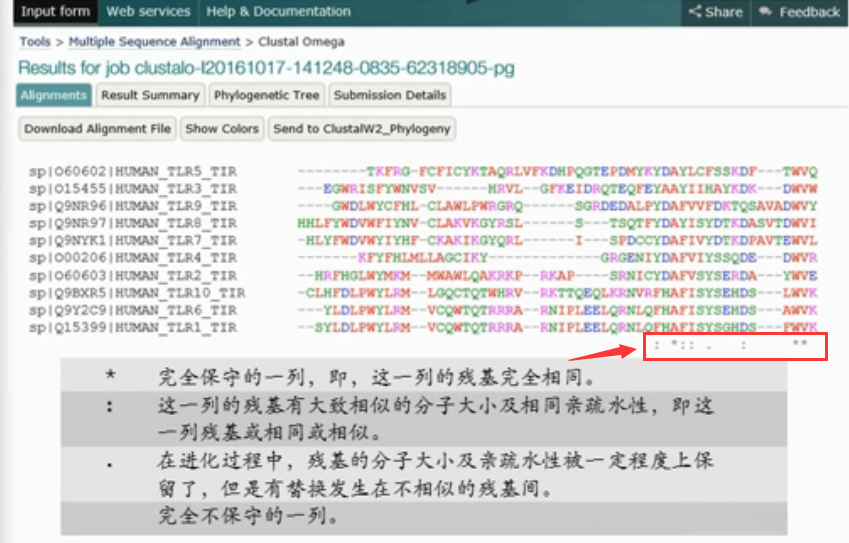Select sequence name sp|O60602|HUMAN_TLR5_TIR
Image resolution: width=849 pixels, height=543 pixels.
point(133,172)
